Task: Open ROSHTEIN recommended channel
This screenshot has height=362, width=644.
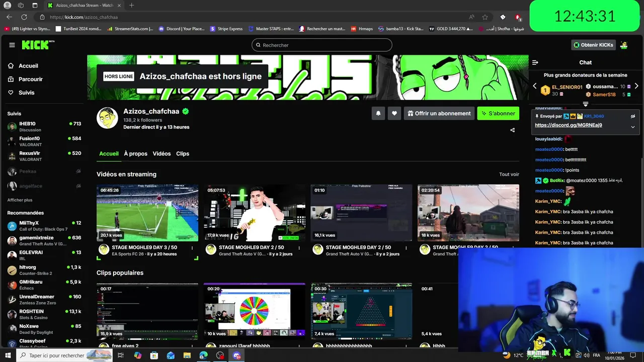Action: point(44,314)
